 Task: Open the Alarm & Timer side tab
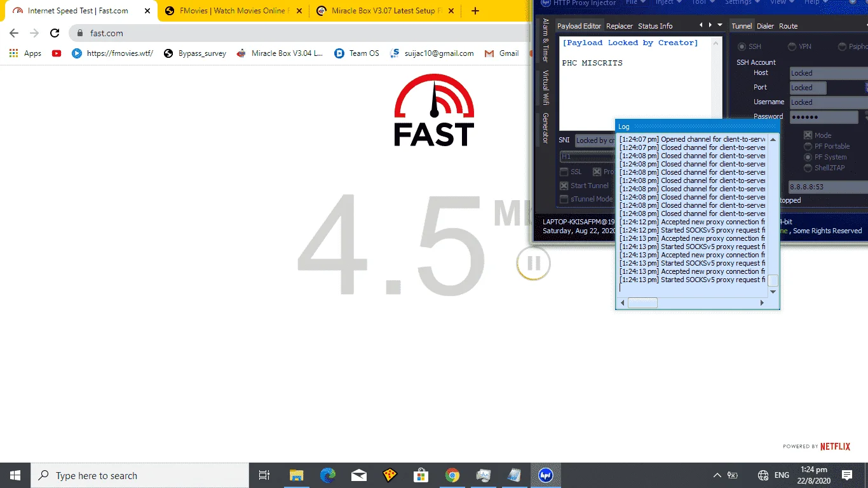[545, 40]
